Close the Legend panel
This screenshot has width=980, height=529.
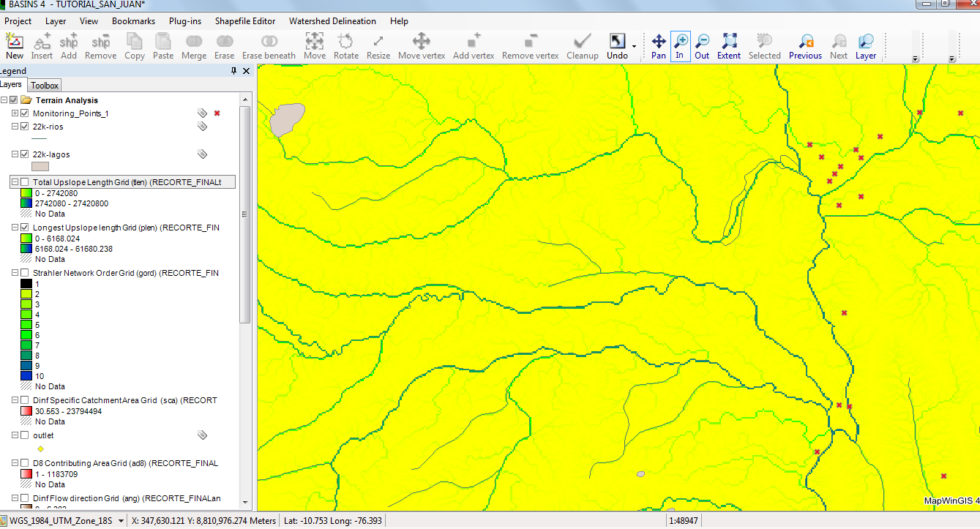[247, 71]
